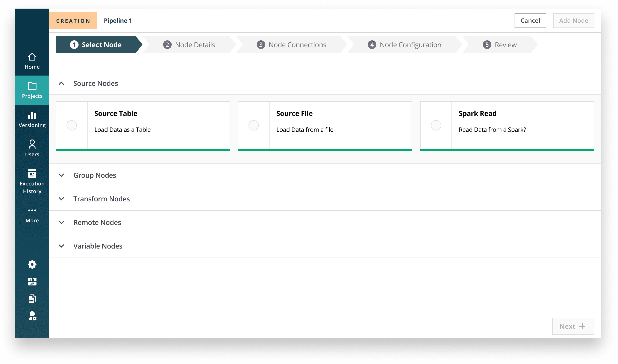Open user settings icon at sidebar bottom
This screenshot has width=618, height=364.
point(32,316)
